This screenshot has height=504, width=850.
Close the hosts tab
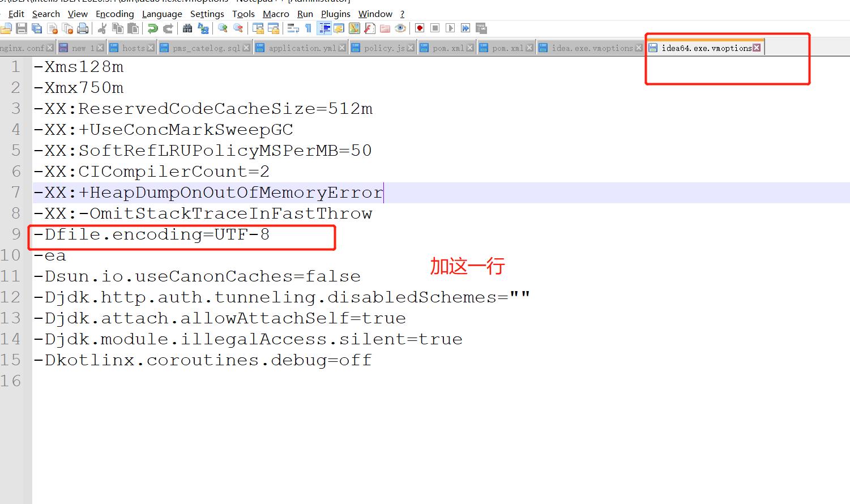(151, 48)
